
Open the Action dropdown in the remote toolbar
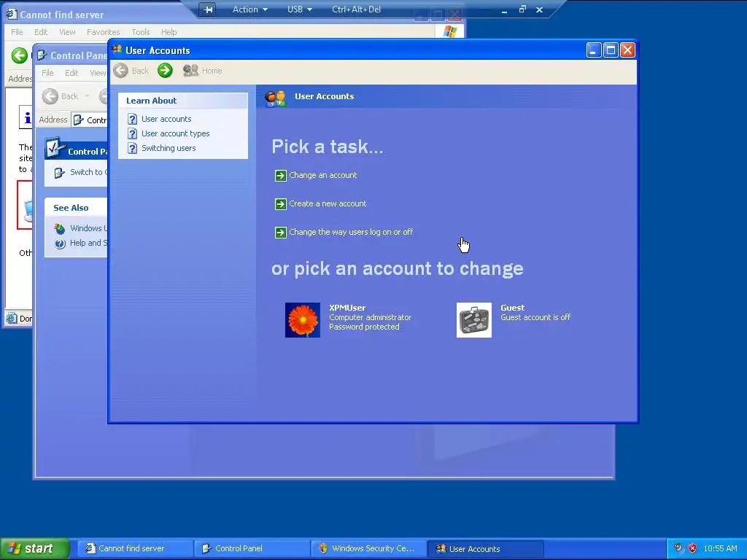point(250,9)
